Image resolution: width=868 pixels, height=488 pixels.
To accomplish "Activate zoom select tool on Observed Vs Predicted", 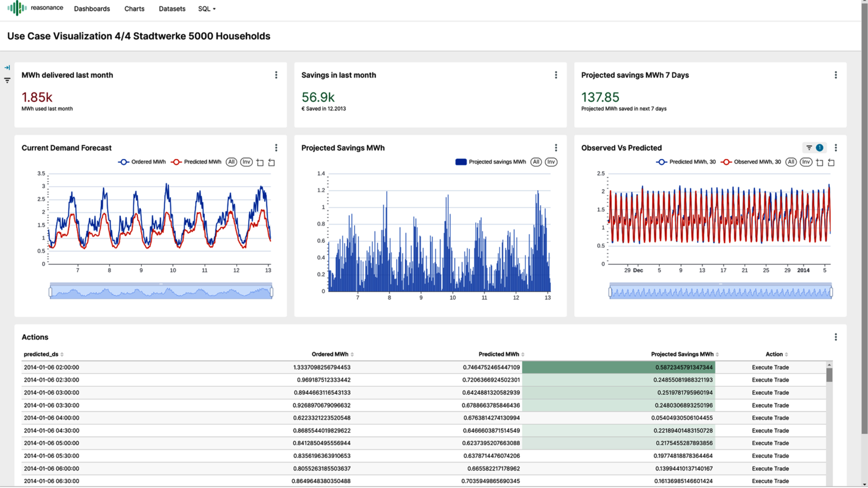I will (x=819, y=162).
